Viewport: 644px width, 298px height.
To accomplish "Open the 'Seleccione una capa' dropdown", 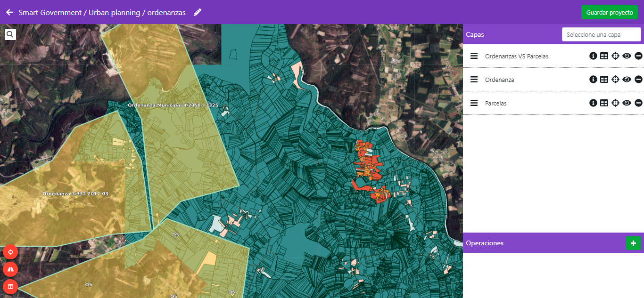I will (601, 34).
